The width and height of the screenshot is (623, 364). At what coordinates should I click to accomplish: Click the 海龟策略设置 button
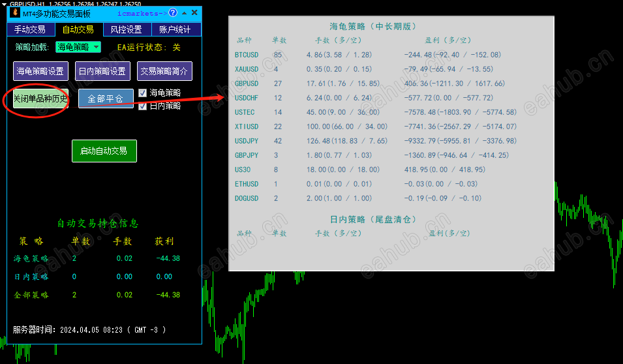[x=40, y=71]
